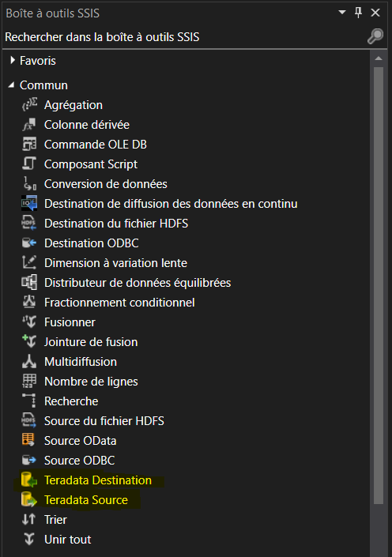
Task: Select the Commande OLE DB text
Action: [x=96, y=145]
